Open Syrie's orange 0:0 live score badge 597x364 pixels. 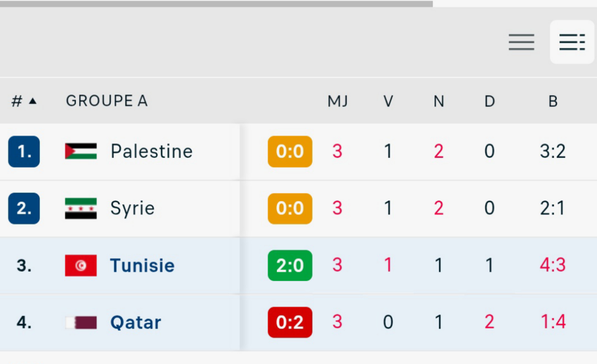tap(290, 209)
